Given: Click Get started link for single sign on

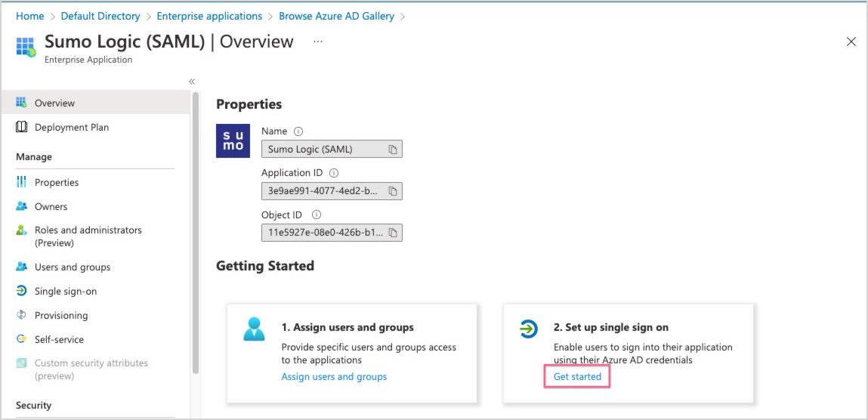Looking at the screenshot, I should pos(577,376).
